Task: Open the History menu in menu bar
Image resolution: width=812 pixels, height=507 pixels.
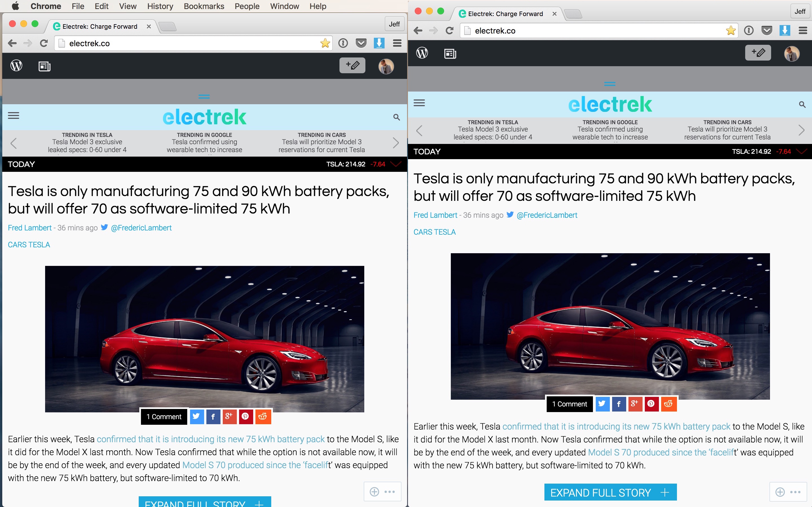Action: click(x=160, y=6)
